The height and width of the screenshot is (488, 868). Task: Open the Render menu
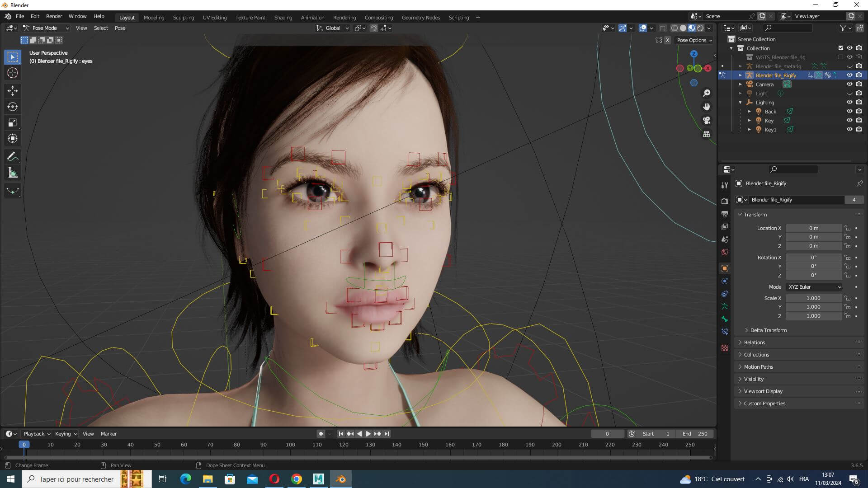tap(54, 16)
